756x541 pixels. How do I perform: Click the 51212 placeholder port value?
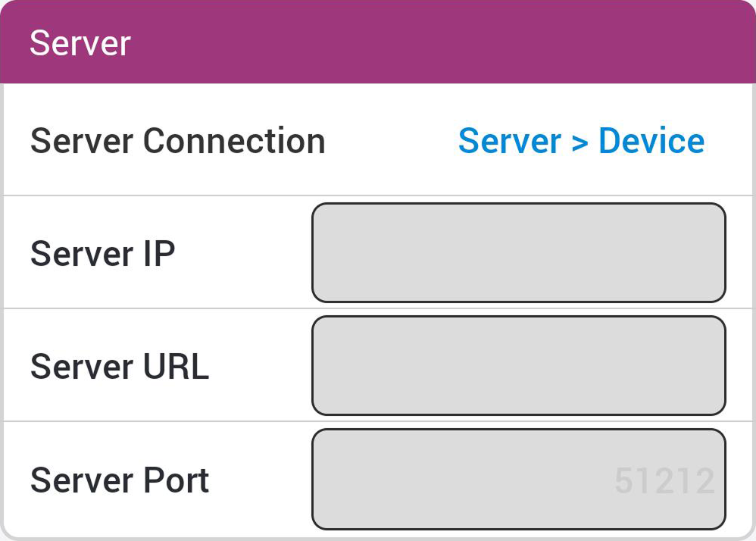664,480
